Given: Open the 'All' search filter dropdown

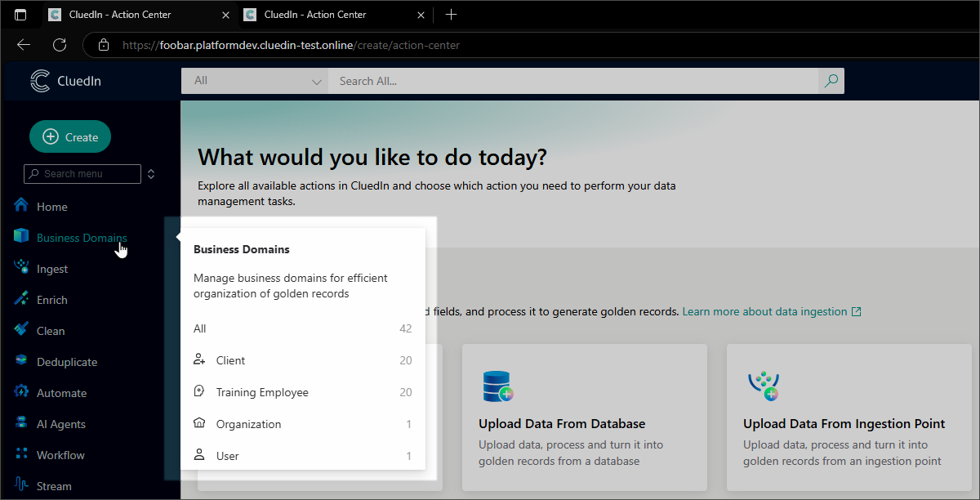Looking at the screenshot, I should pos(254,81).
